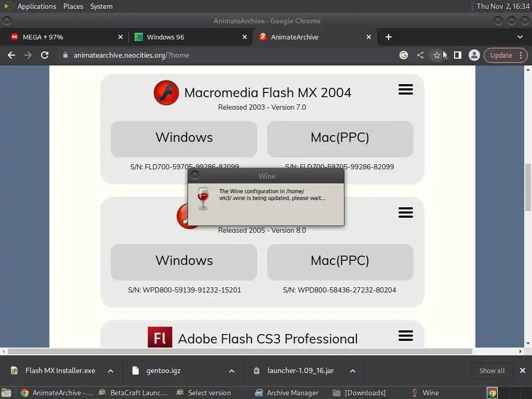Switch to Archive Manager taskbar window

tap(287, 393)
